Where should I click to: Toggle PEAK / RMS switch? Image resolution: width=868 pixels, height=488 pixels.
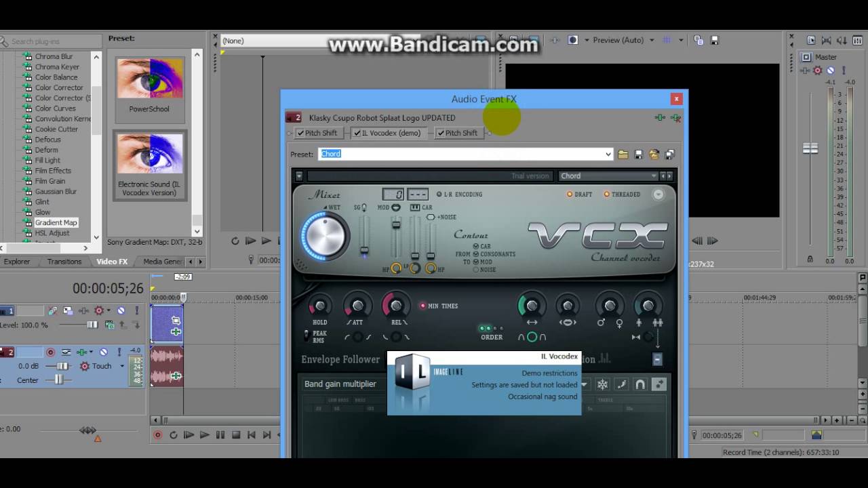click(x=307, y=335)
